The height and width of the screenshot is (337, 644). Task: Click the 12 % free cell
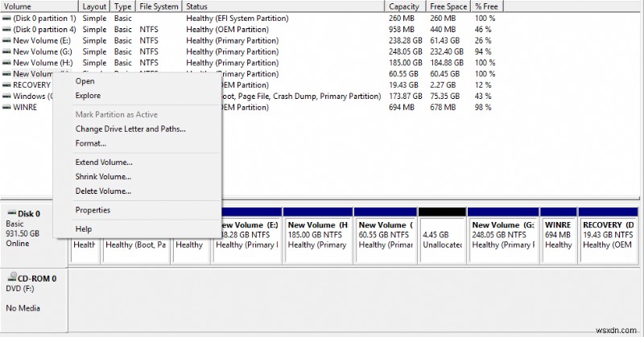[x=483, y=85]
